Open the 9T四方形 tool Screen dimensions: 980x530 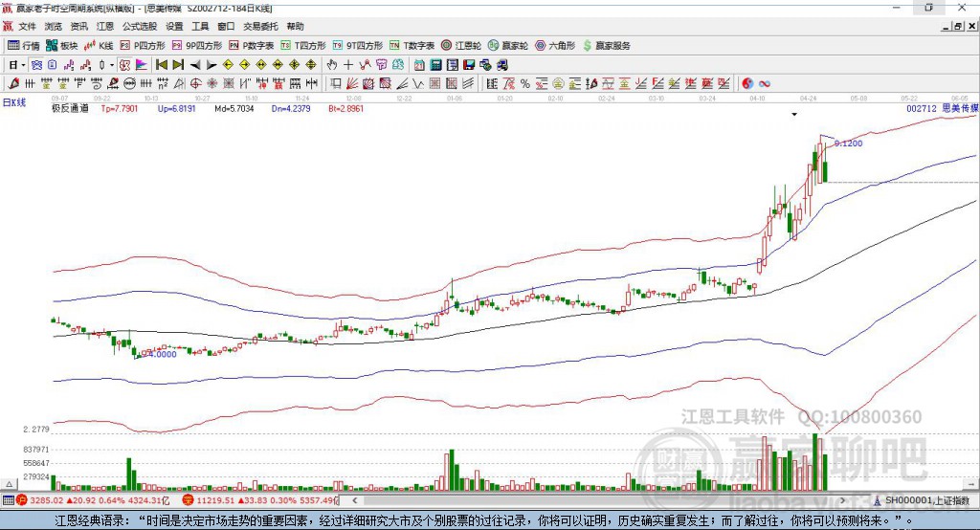(x=358, y=46)
